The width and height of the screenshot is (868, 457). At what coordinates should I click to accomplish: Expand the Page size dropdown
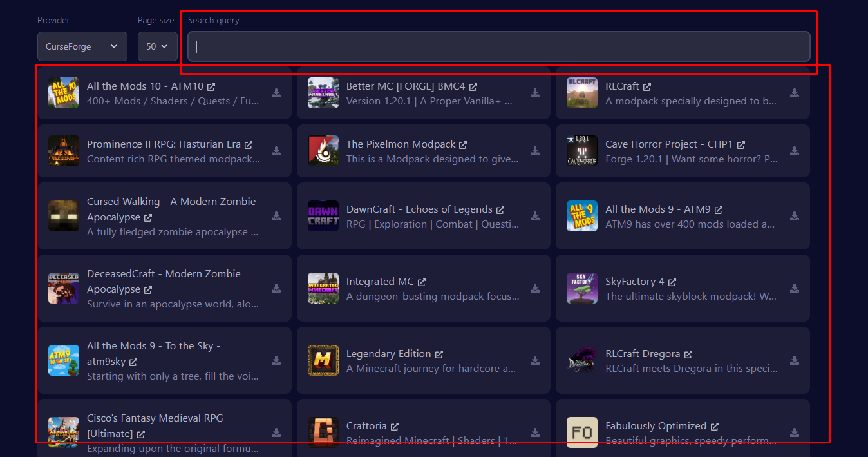[157, 46]
